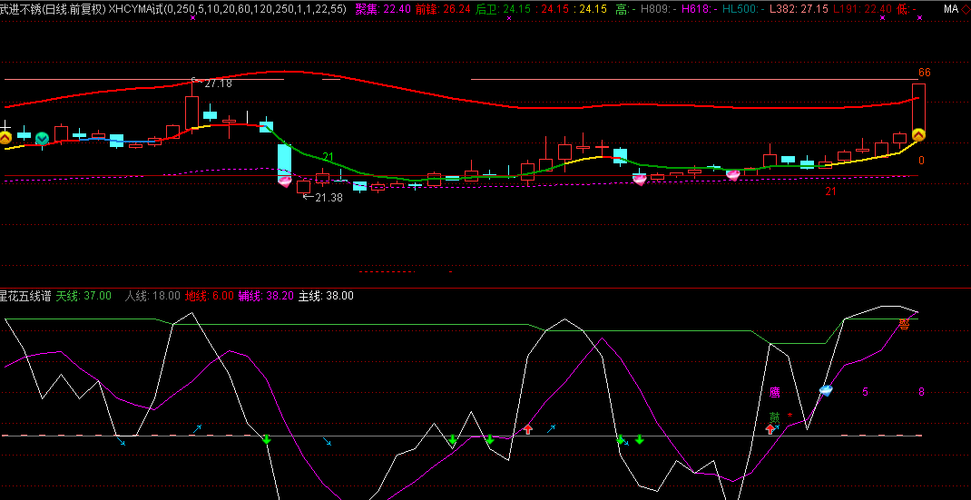
Task: Click the HL500 label
Action: 744,9
